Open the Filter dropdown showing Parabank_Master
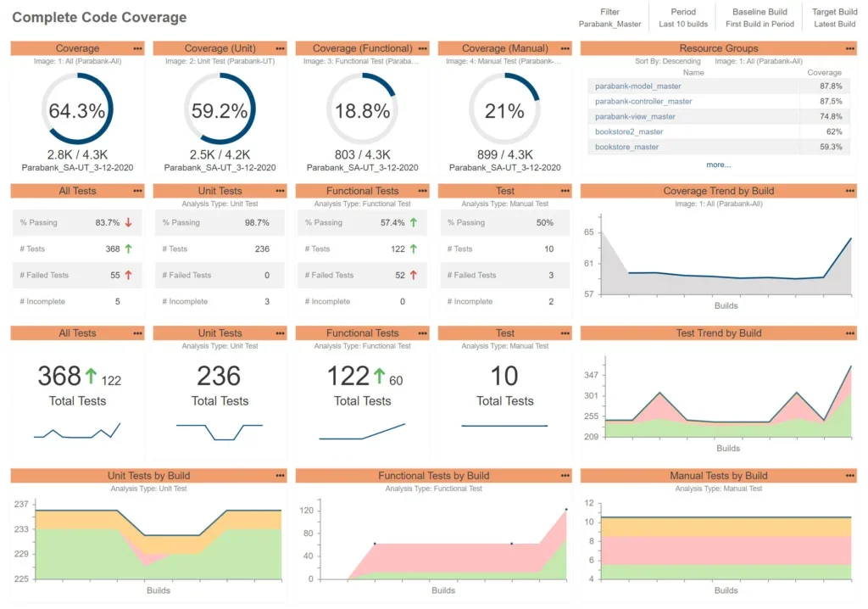This screenshot has height=609, width=868. 609,18
